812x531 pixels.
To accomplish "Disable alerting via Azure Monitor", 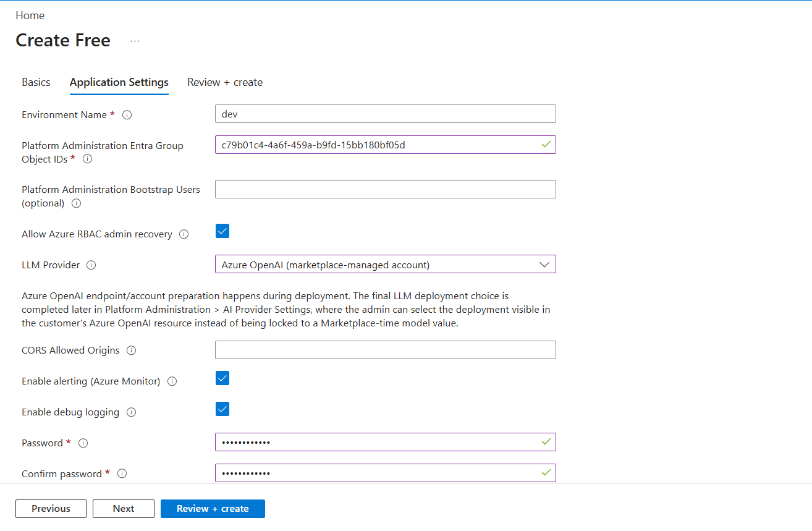I will pos(222,378).
